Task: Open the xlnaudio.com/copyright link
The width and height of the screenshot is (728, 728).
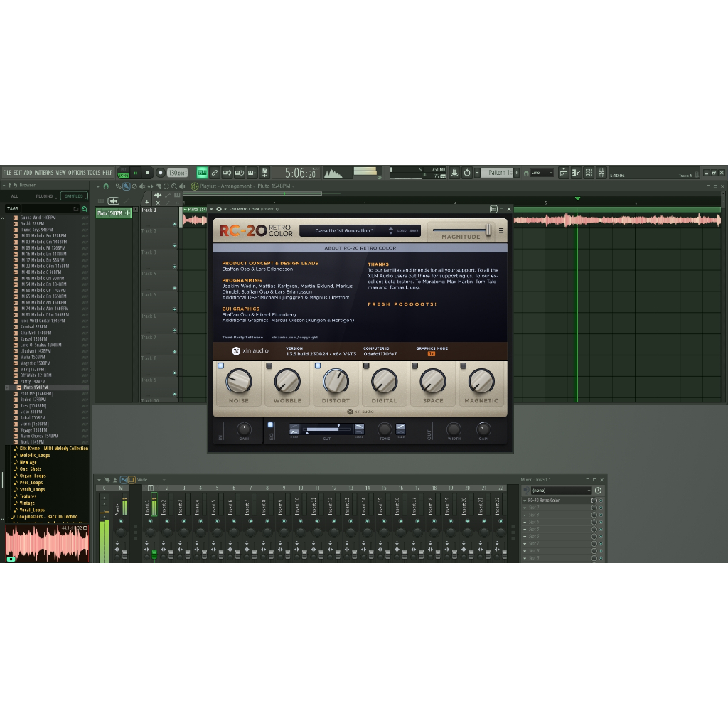Action: [x=294, y=337]
